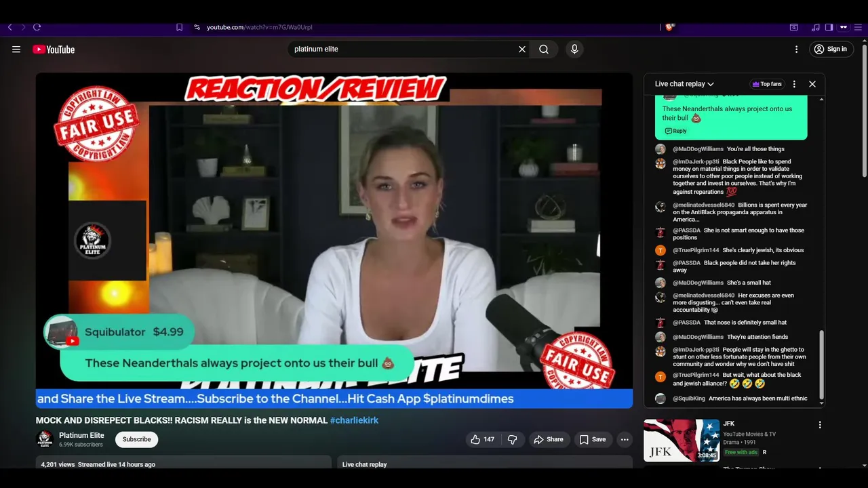Open the JFK movie thumbnail
Screen dimensions: 868x488
tap(681, 441)
